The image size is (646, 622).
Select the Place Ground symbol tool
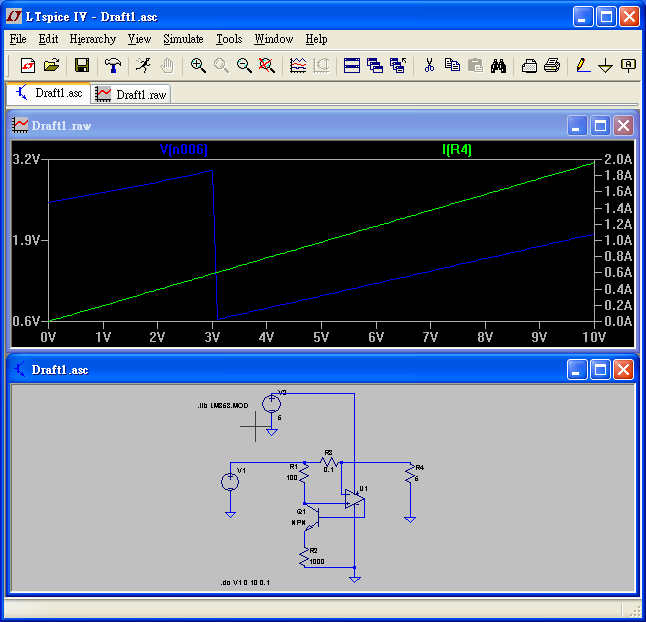coord(606,65)
